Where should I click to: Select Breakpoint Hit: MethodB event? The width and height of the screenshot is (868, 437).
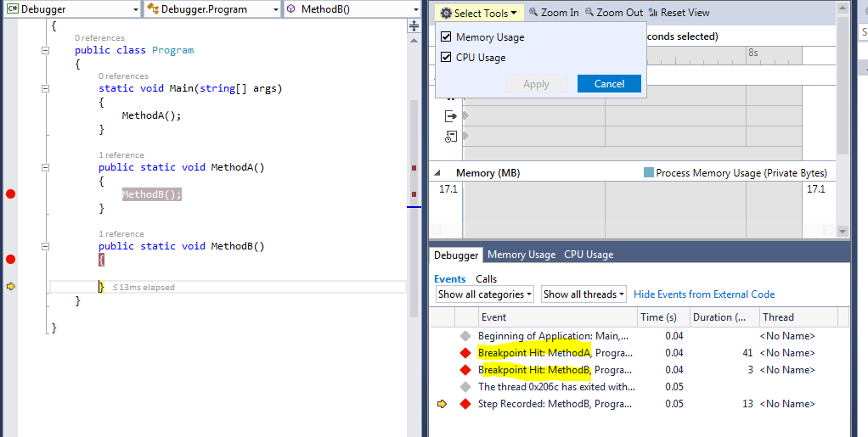point(639,369)
